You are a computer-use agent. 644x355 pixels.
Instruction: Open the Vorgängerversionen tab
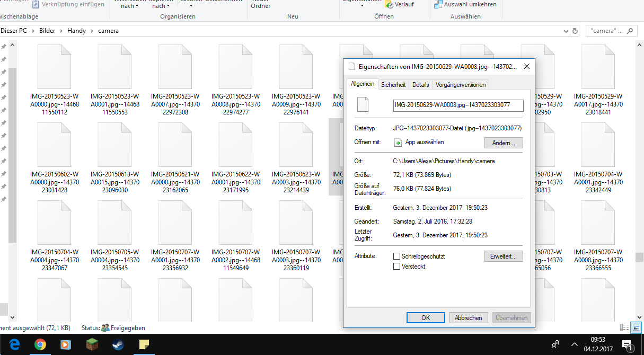click(460, 85)
